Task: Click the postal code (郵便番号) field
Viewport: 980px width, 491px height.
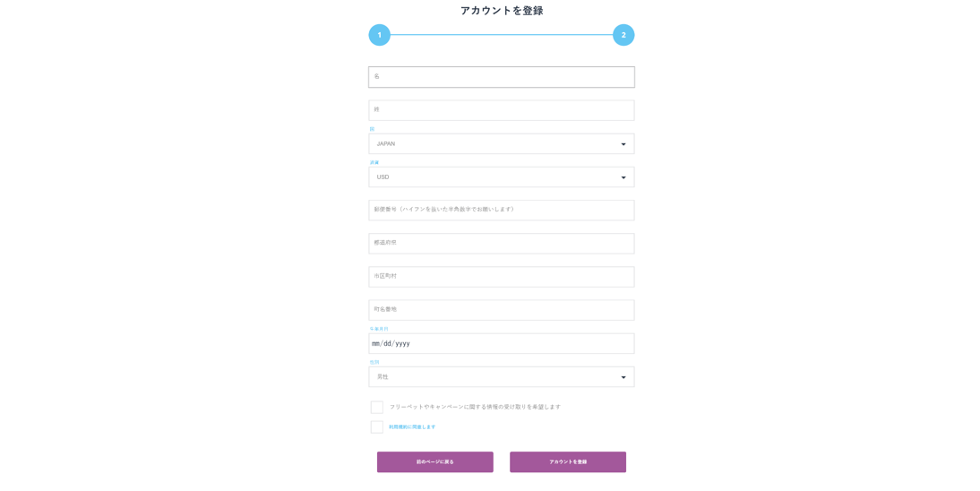Action: click(x=502, y=211)
